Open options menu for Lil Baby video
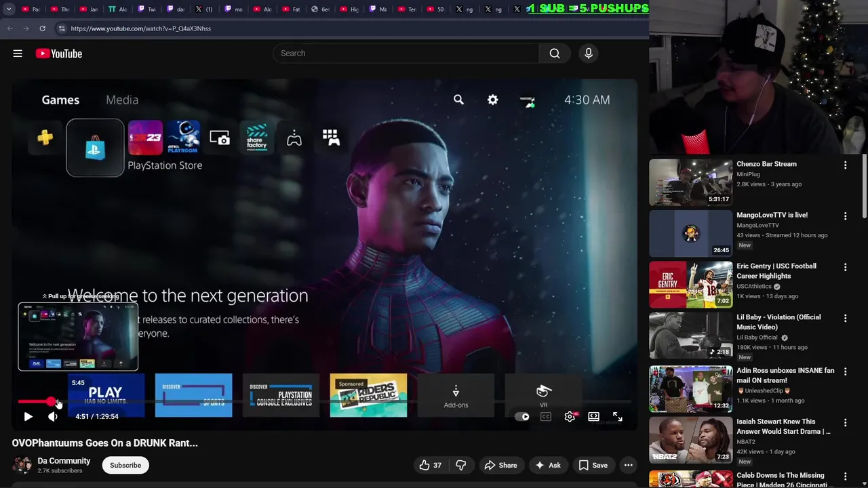868x488 pixels. pyautogui.click(x=845, y=318)
